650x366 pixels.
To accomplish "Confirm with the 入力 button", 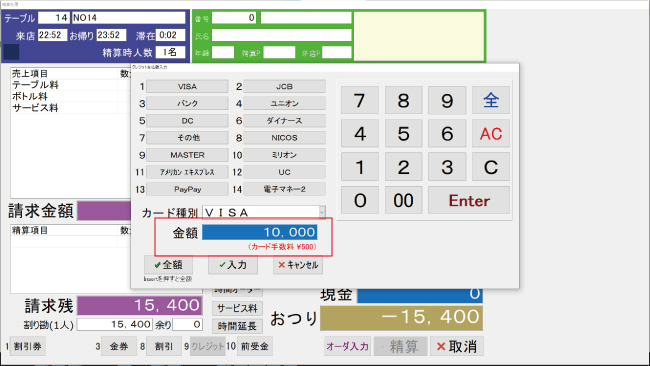I will [x=233, y=264].
